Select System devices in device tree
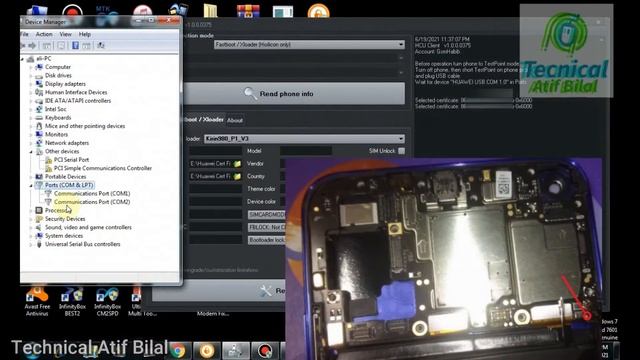Screen dimensions: 640x360 (x=64, y=236)
